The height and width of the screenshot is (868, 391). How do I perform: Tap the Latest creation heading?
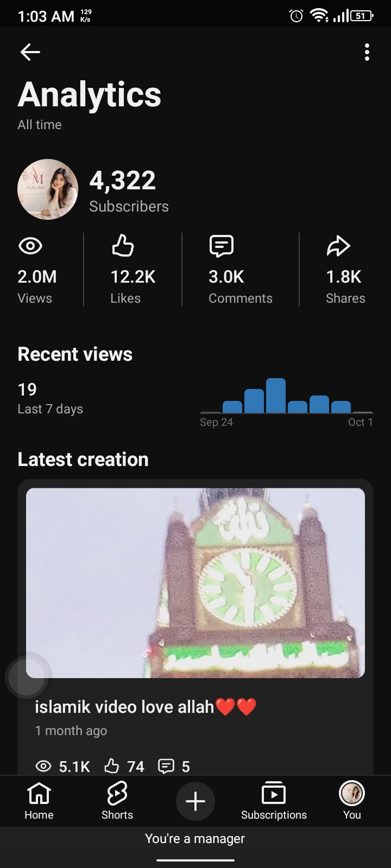(x=83, y=459)
